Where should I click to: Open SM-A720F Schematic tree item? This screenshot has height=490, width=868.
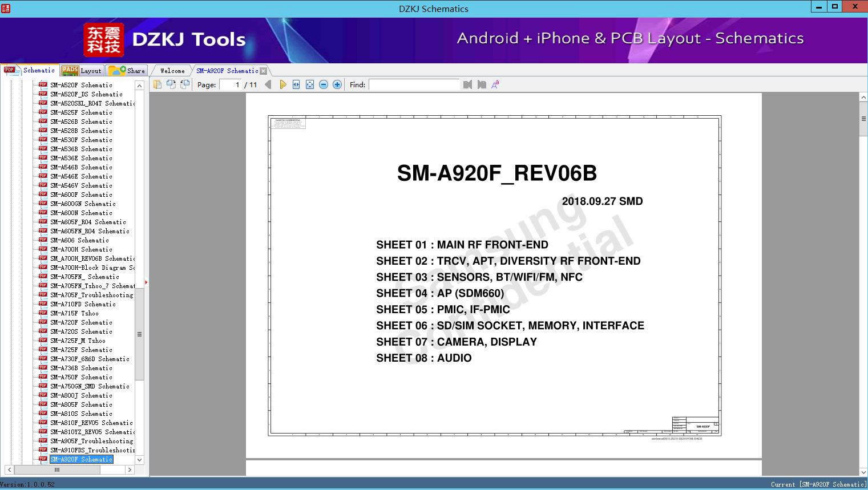[81, 322]
